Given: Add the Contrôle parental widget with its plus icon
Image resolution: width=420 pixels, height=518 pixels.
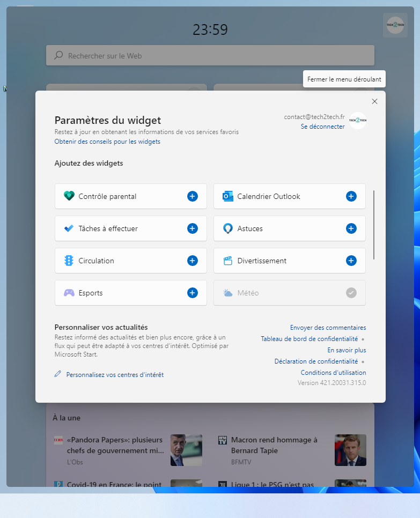Looking at the screenshot, I should tap(193, 196).
